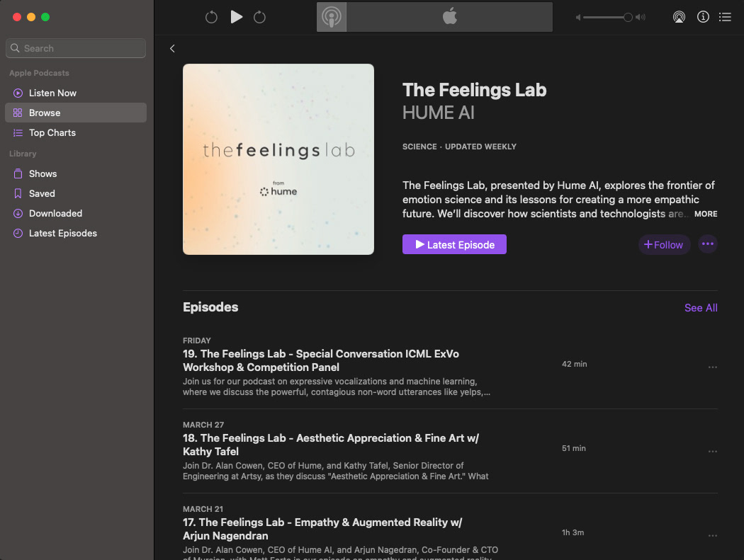
Task: Open options for episode 19 row
Action: [x=712, y=367]
